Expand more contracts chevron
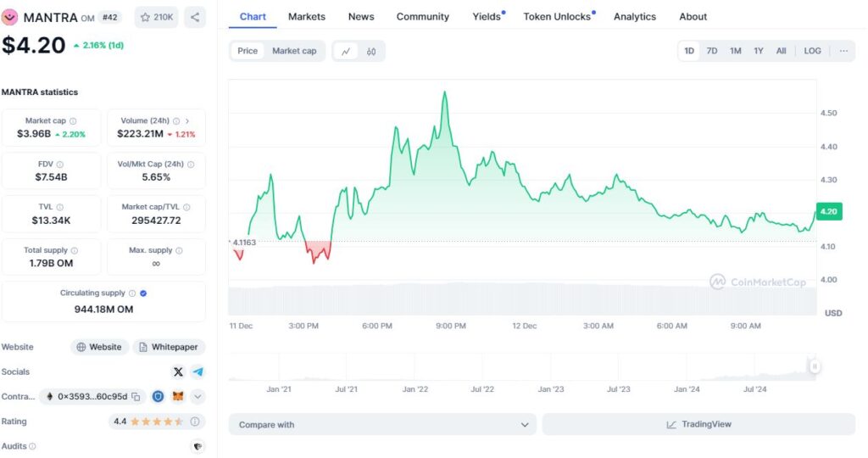Screen dimensions: 868x458 tap(198, 397)
